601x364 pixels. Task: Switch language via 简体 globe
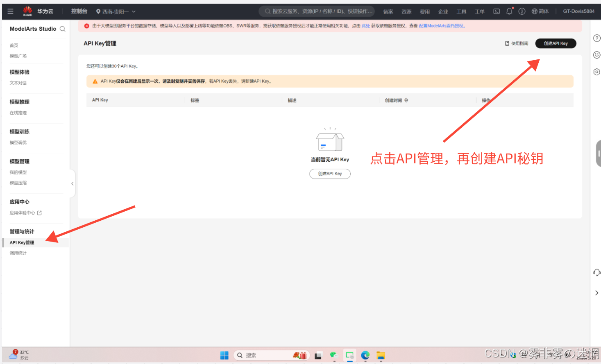point(540,11)
